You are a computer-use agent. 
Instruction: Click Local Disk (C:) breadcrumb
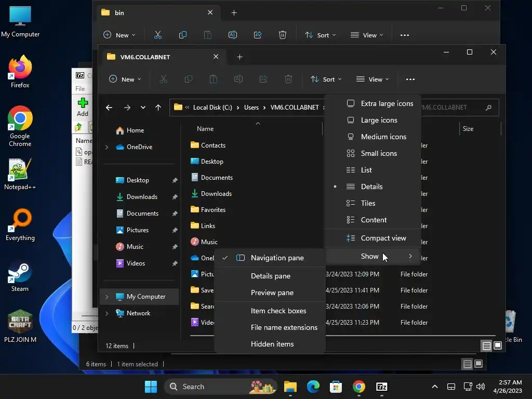(212, 108)
